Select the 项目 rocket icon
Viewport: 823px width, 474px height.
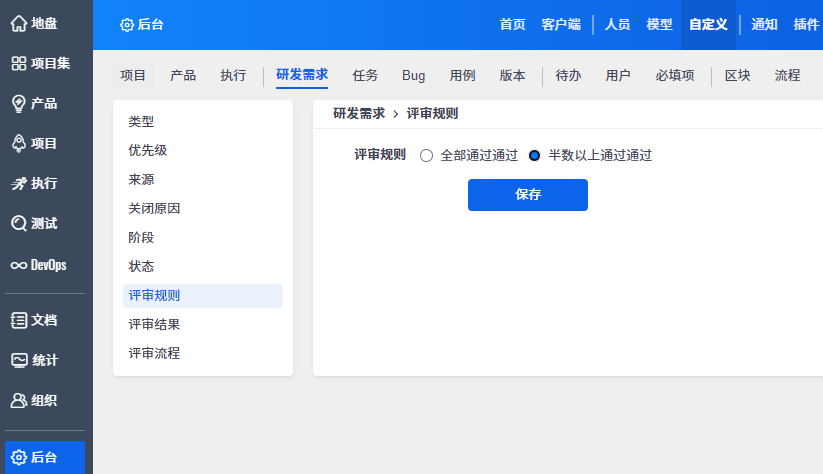click(x=18, y=143)
